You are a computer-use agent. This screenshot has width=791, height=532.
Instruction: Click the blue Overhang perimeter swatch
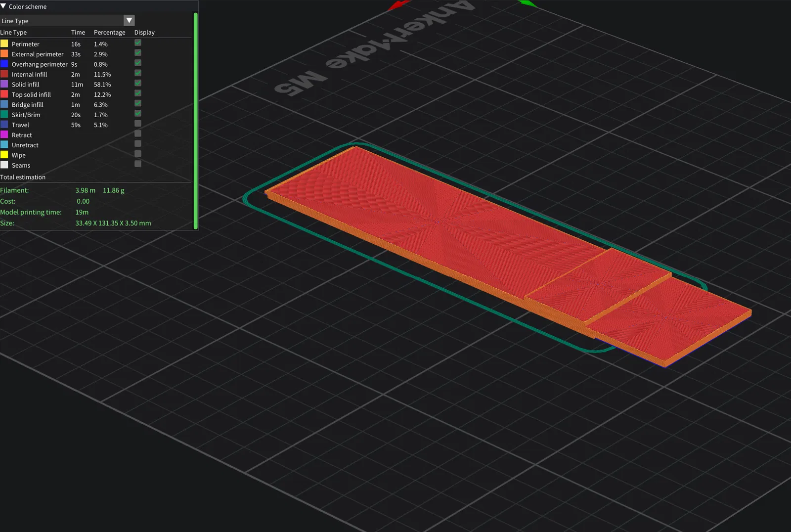4,64
